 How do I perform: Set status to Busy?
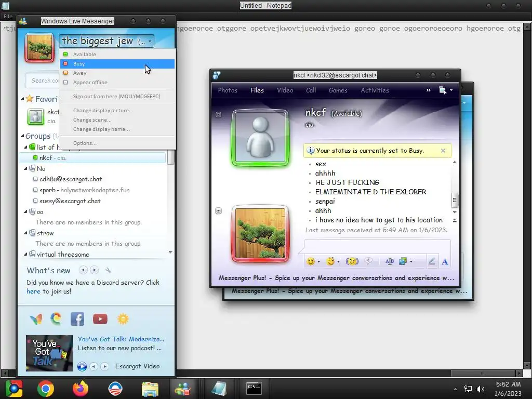tap(117, 64)
